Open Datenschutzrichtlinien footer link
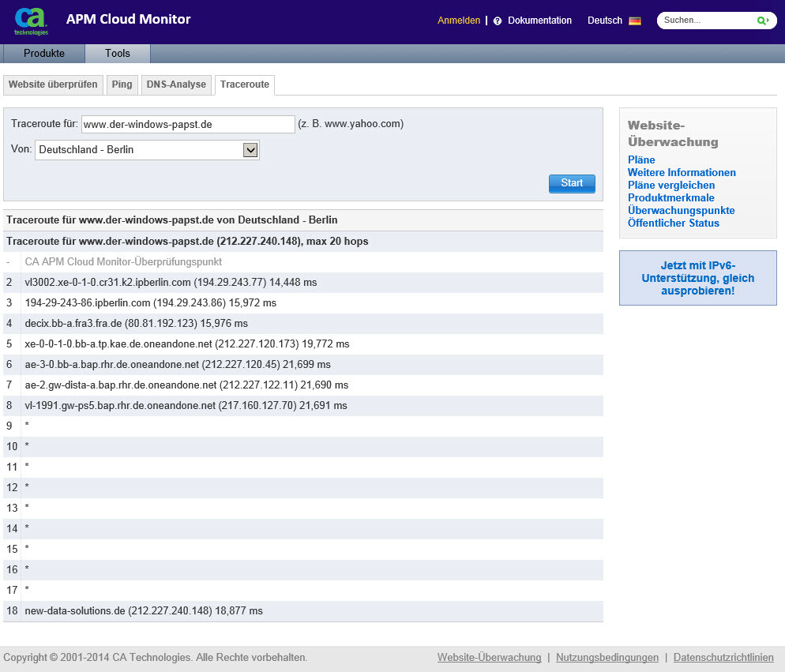The image size is (785, 672). 723,658
